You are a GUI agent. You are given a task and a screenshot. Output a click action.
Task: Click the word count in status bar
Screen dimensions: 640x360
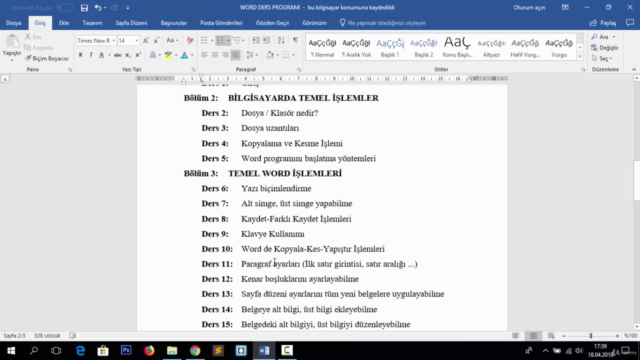[x=47, y=336]
